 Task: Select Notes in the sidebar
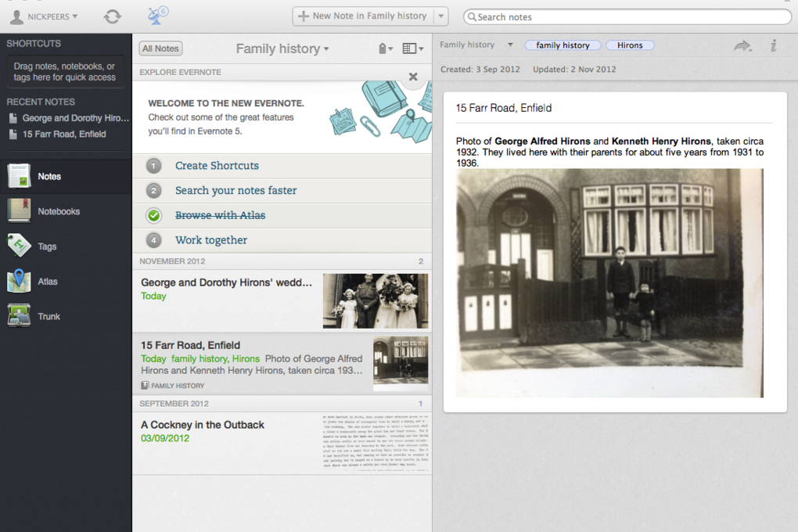66,176
